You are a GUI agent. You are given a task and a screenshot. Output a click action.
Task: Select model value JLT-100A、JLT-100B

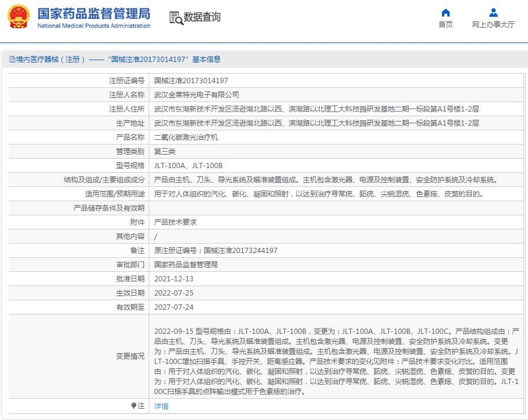[x=188, y=166]
